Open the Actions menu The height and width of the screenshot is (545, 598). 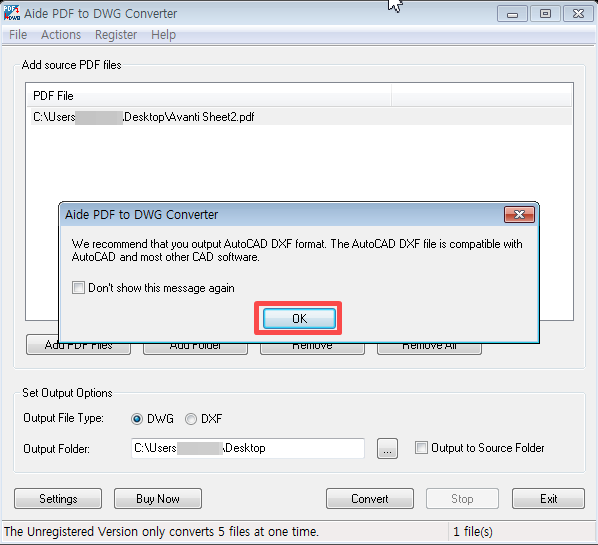(x=61, y=35)
